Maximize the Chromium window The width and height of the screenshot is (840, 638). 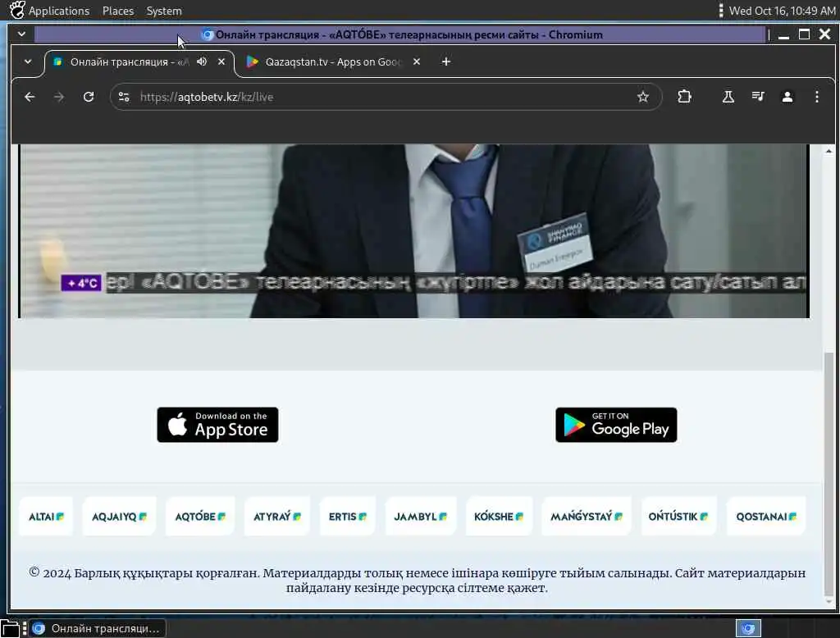(804, 34)
